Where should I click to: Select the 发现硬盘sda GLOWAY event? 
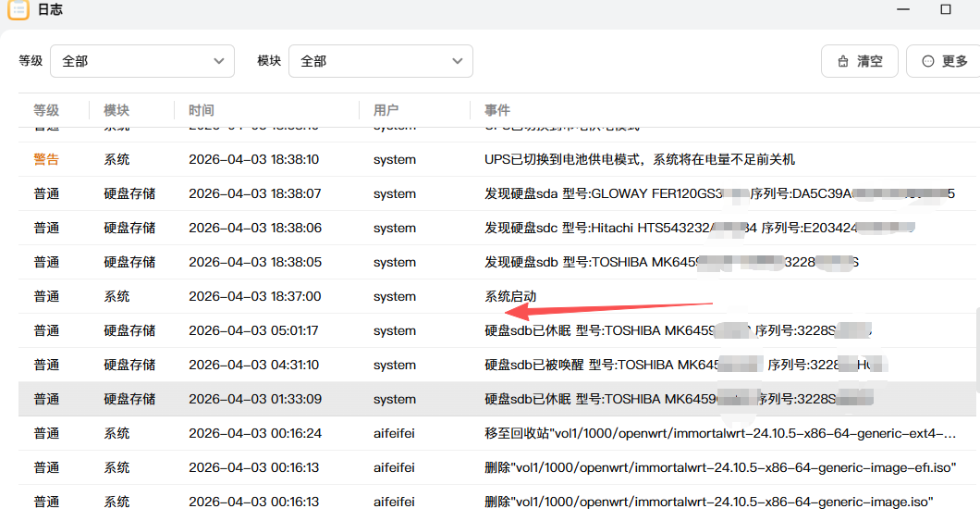pyautogui.click(x=719, y=194)
